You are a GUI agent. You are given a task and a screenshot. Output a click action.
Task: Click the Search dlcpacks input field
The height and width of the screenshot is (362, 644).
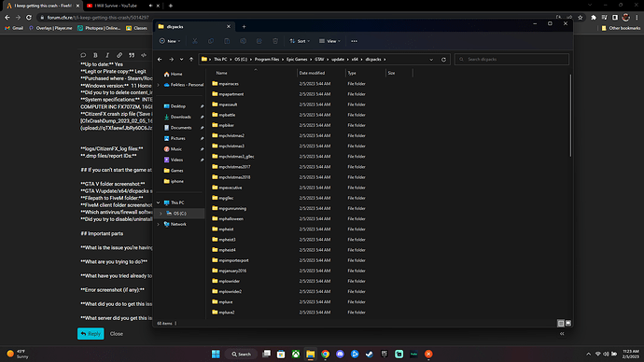pos(511,60)
